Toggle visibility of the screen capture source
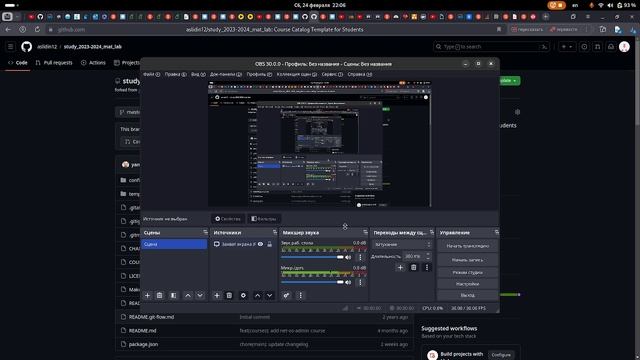The height and width of the screenshot is (360, 640). (x=260, y=244)
